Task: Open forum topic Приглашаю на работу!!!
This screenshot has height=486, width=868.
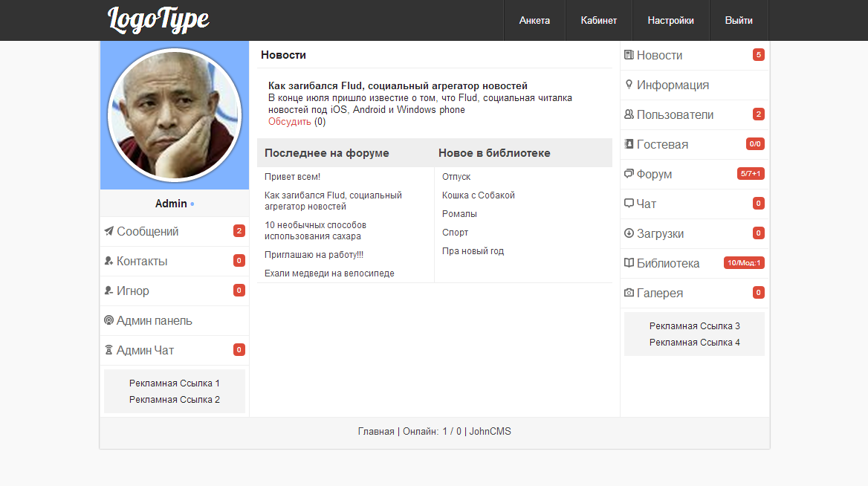Action: pyautogui.click(x=314, y=255)
